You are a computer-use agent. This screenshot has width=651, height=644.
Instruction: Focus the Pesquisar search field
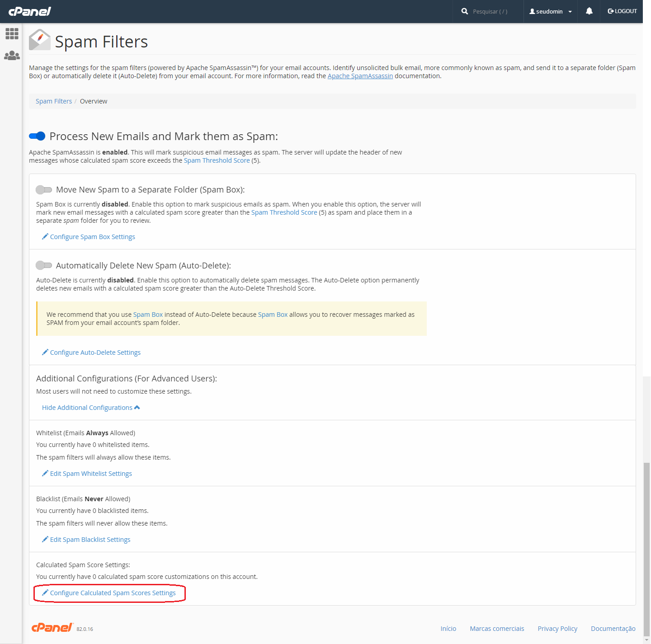point(490,12)
